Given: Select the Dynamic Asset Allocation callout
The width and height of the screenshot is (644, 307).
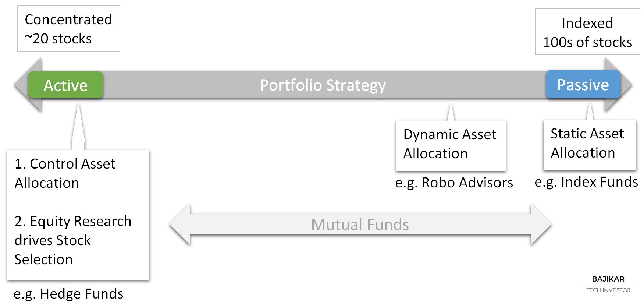Looking at the screenshot, I should click(x=451, y=145).
